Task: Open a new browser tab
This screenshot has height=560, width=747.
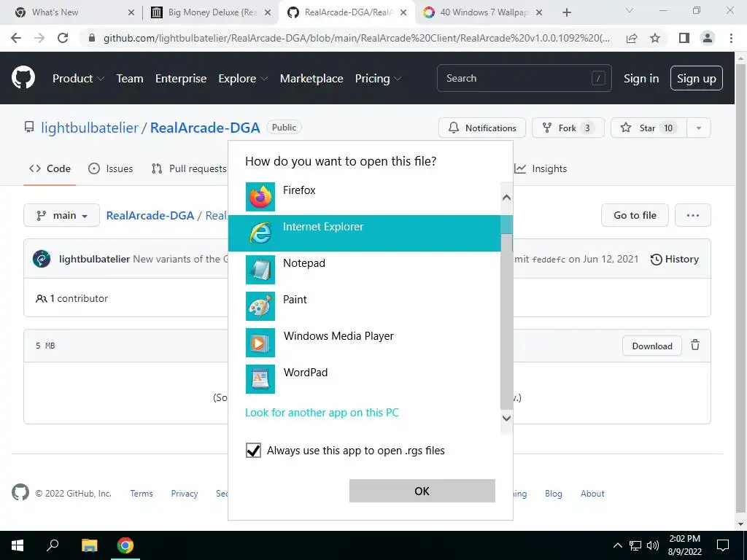Action: (x=566, y=12)
